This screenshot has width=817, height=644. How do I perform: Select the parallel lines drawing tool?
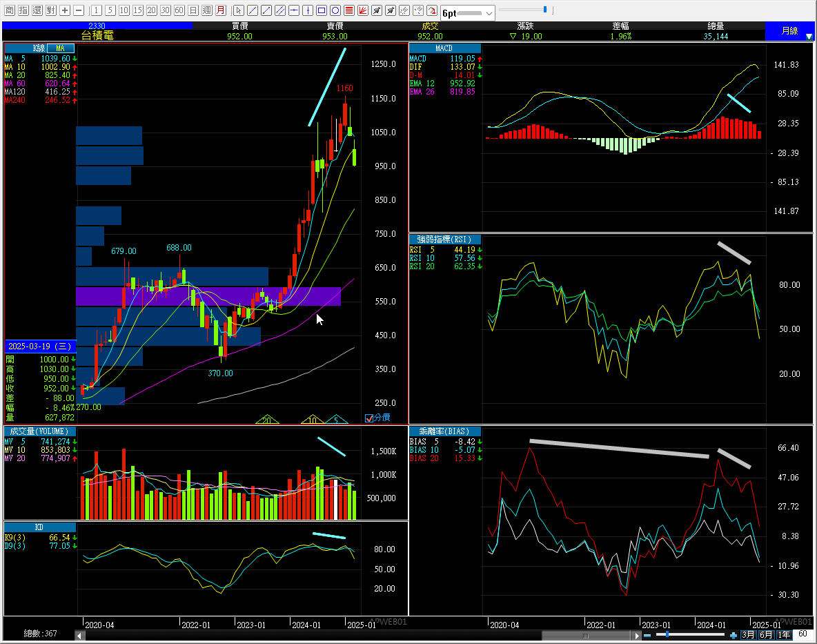pos(279,10)
